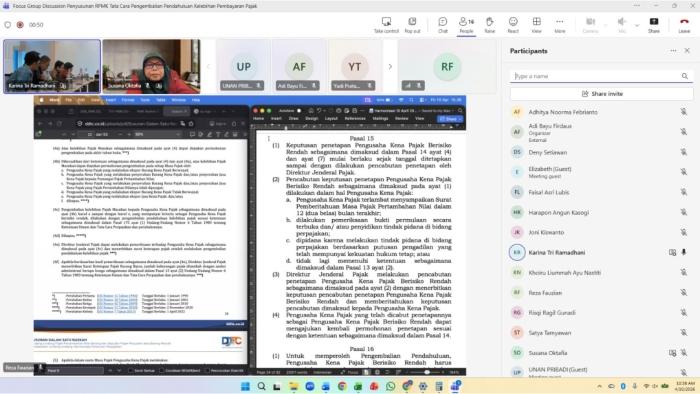
Task: Open Word's Review tab in shared screen
Action: click(x=401, y=119)
